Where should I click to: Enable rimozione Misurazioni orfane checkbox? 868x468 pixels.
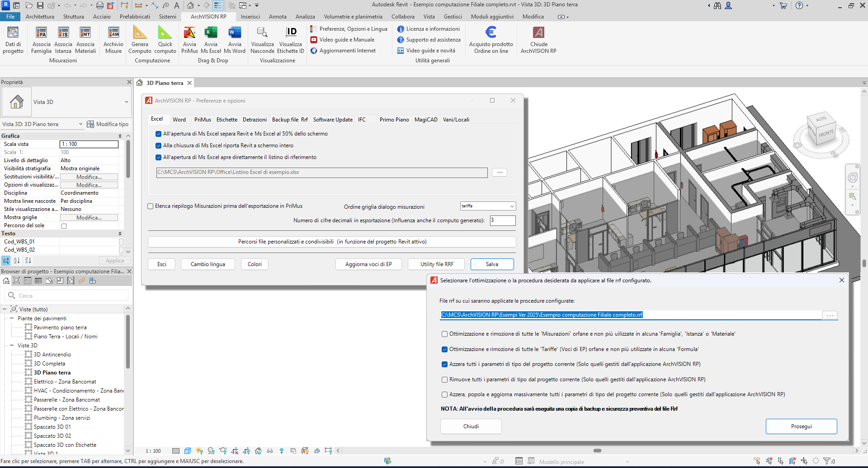click(445, 334)
